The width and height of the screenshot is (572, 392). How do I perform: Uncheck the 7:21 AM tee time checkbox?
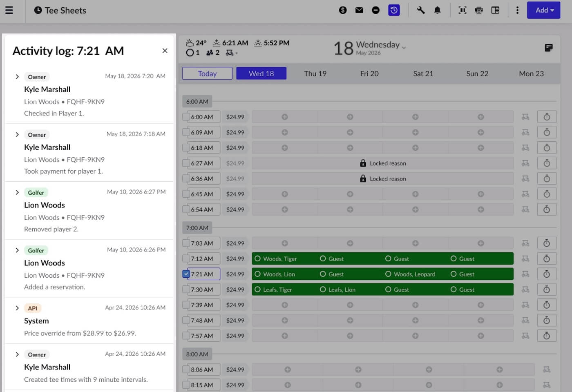pyautogui.click(x=186, y=274)
